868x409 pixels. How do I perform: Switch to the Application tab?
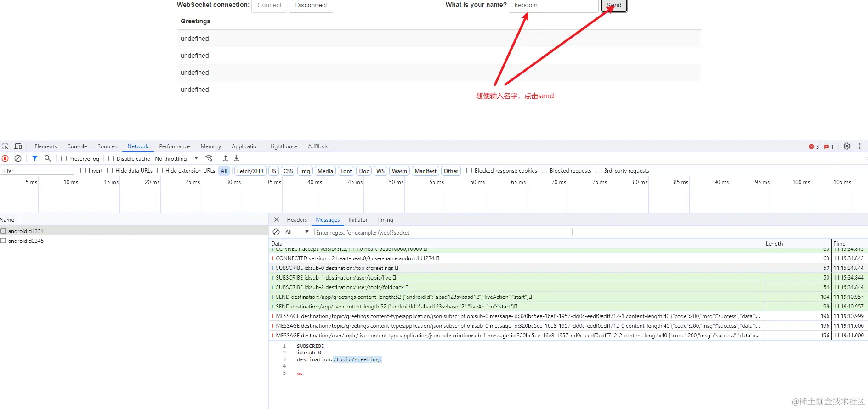245,146
